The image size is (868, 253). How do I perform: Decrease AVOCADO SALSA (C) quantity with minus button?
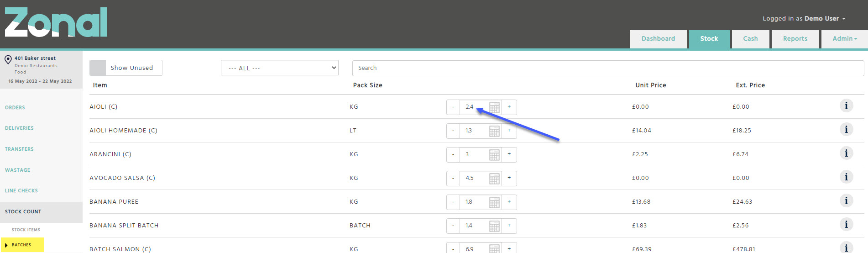tap(453, 178)
